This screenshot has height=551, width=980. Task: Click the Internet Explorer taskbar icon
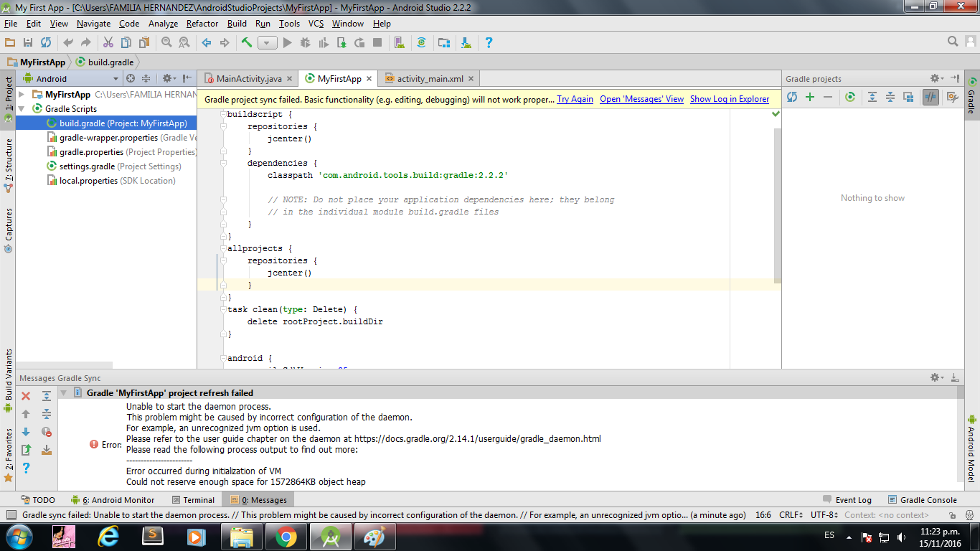point(108,537)
